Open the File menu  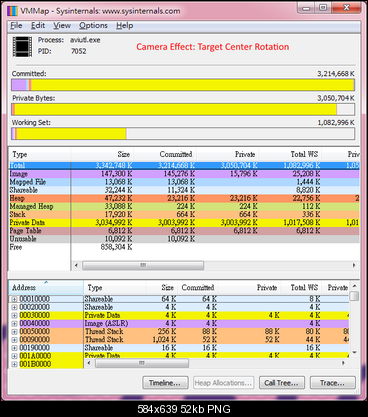click(x=16, y=26)
